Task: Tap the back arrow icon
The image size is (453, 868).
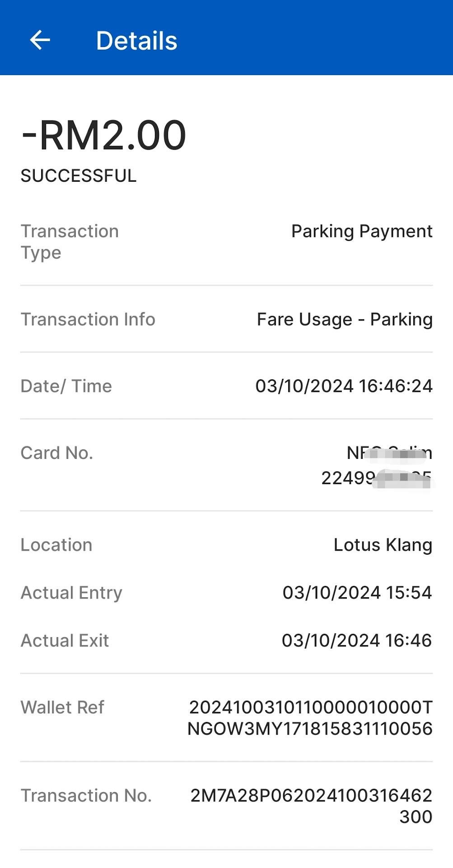Action: pos(40,40)
